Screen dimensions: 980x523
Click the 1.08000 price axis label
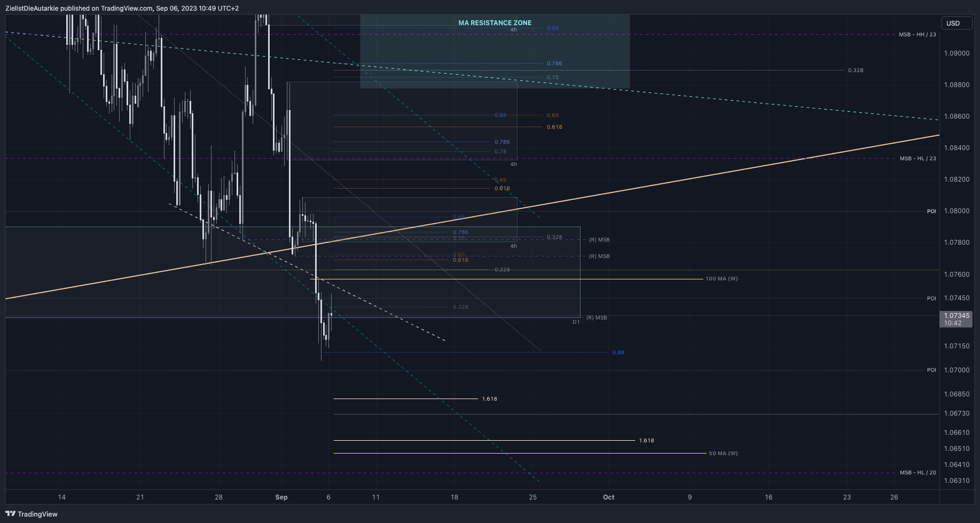[x=957, y=211]
